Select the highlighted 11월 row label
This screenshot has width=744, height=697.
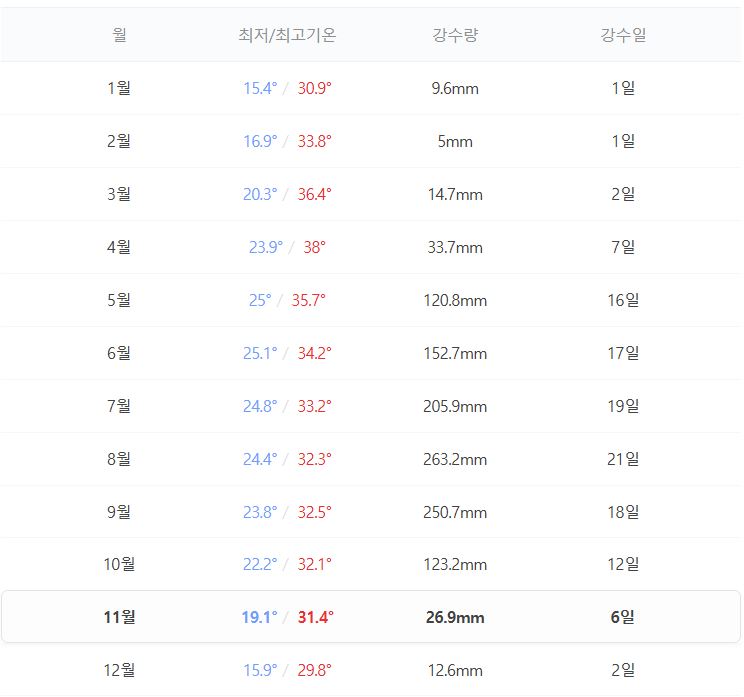tap(119, 617)
